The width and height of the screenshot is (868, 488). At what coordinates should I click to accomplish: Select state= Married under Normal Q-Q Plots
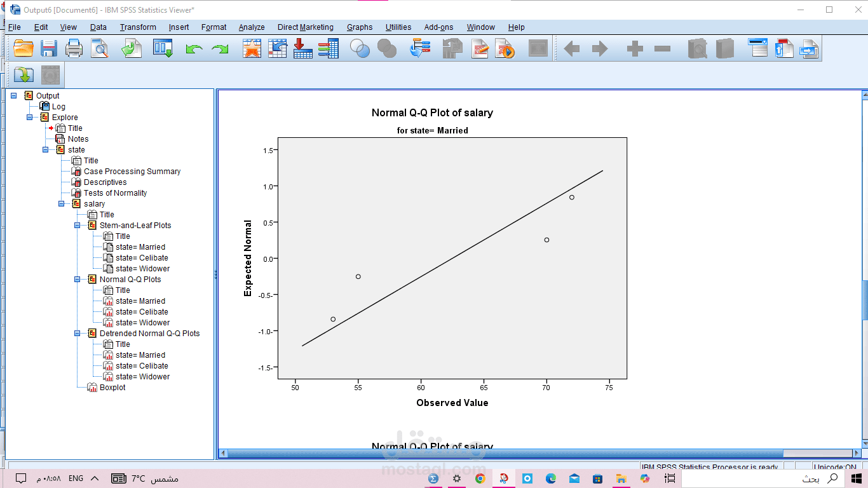point(140,301)
